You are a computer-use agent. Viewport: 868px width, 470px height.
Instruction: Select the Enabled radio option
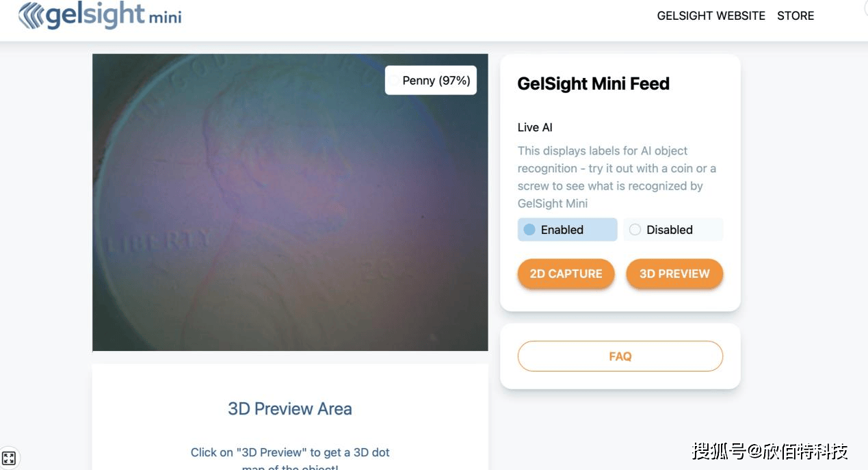tap(529, 230)
